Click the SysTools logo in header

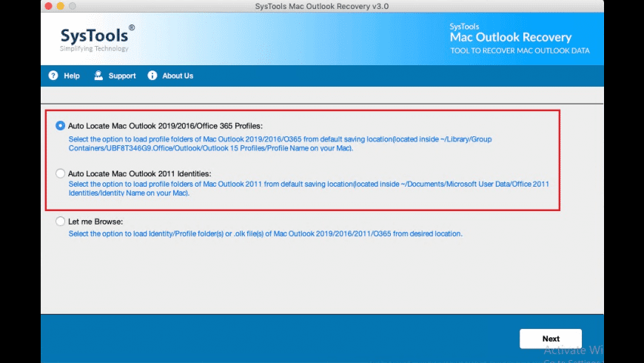[97, 38]
